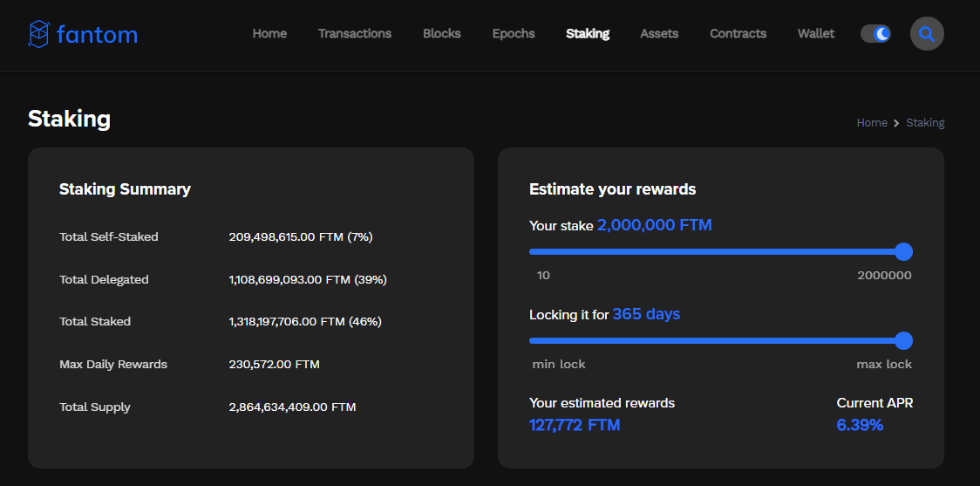The width and height of the screenshot is (980, 486).
Task: Click the Total Delegated value 1,108,699,093.00 FTM
Action: 308,279
